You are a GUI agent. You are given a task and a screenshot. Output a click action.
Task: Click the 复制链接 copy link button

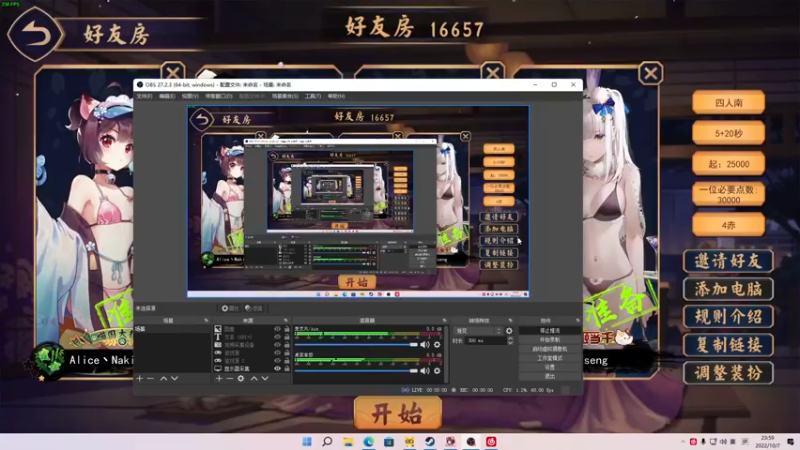point(728,345)
